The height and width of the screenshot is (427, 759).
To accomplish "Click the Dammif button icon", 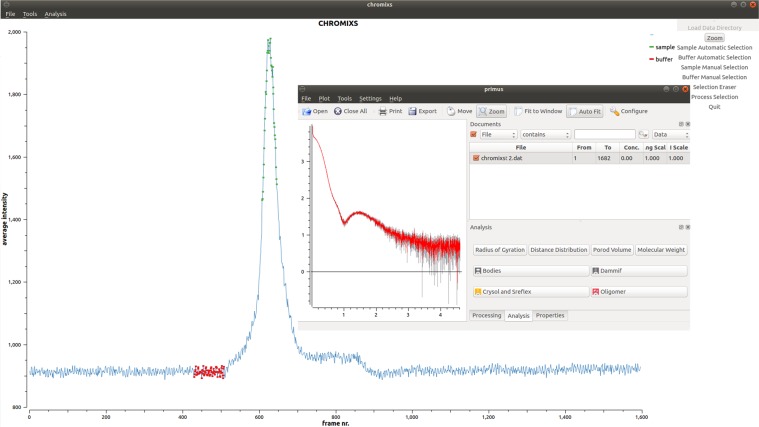I will coord(595,271).
